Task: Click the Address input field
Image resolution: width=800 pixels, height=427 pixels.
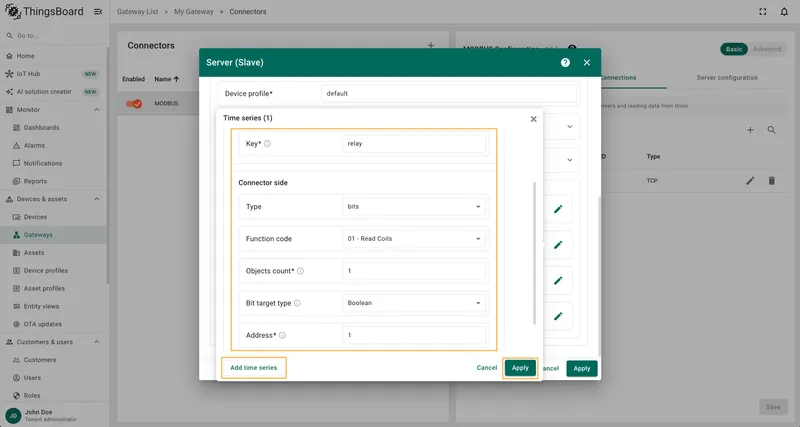Action: (414, 335)
